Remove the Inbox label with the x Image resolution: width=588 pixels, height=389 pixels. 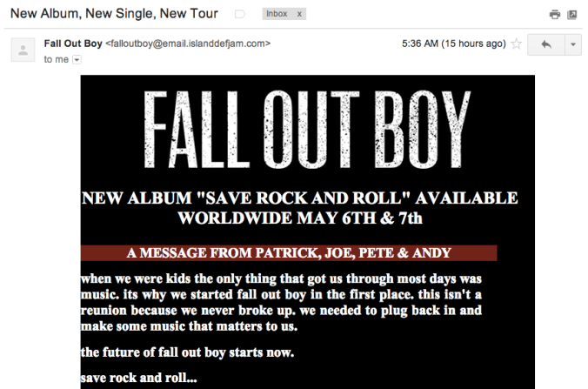coord(299,15)
